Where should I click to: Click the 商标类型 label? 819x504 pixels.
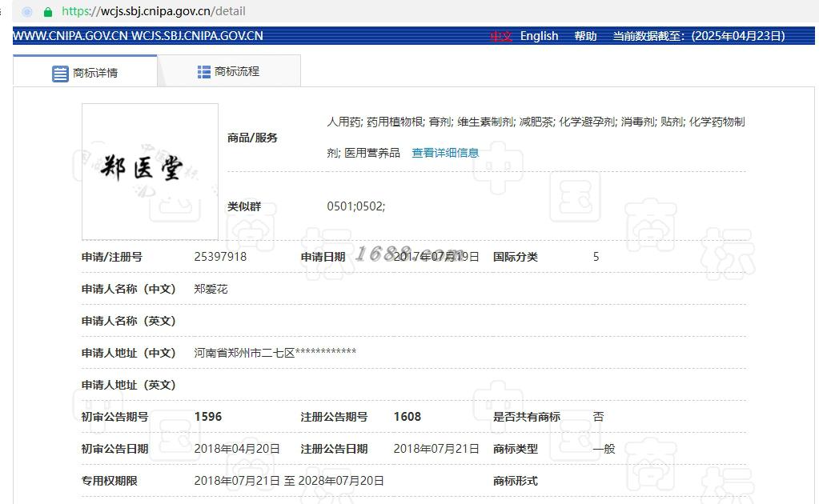tap(515, 449)
